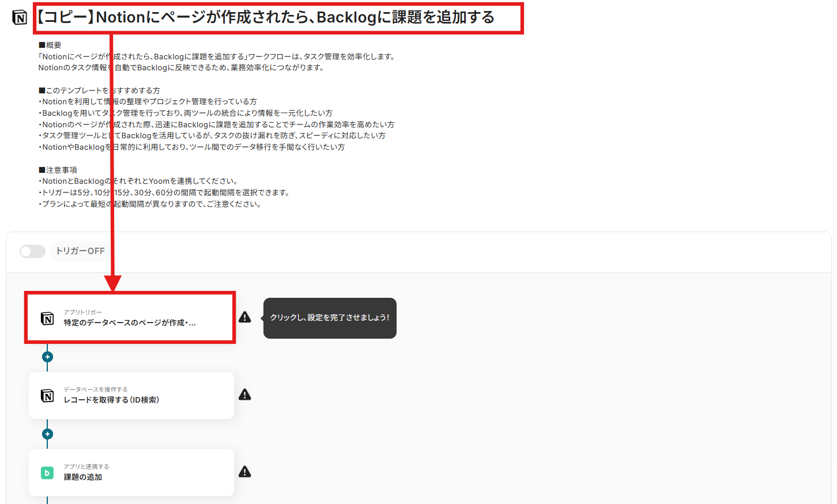This screenshot has width=837, height=504.
Task: Click the warning icon beside the アプリトリガー card
Action: click(x=245, y=317)
